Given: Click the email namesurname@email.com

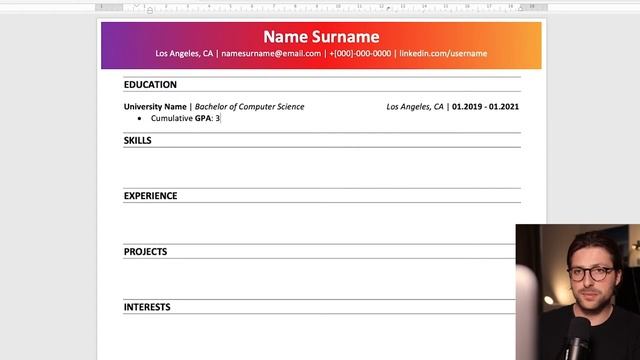Looking at the screenshot, I should [x=271, y=53].
